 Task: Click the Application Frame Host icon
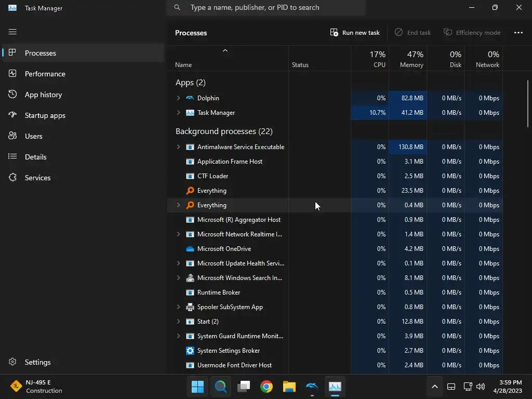pos(190,162)
